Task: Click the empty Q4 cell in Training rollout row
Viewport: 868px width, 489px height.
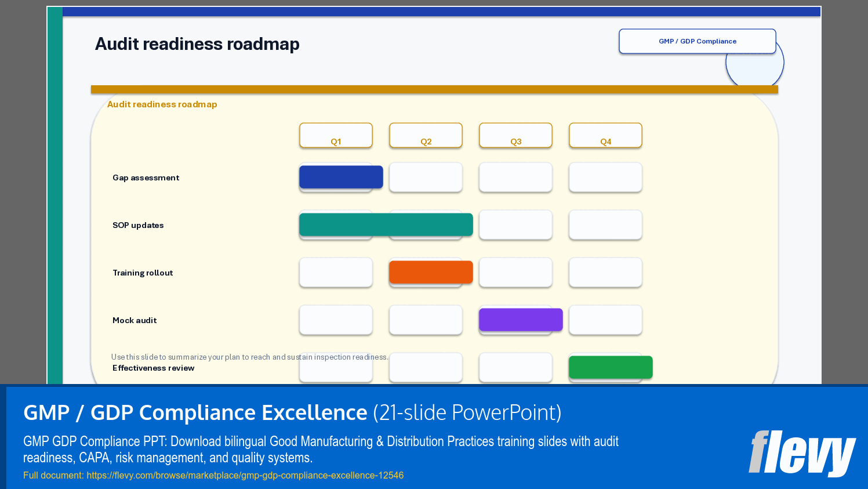Action: coord(605,272)
